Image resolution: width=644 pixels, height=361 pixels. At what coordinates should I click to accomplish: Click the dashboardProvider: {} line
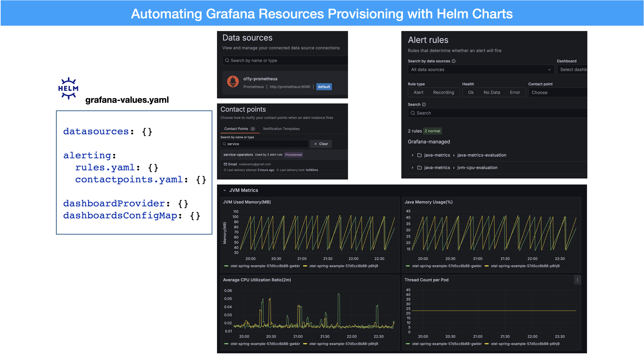click(125, 204)
